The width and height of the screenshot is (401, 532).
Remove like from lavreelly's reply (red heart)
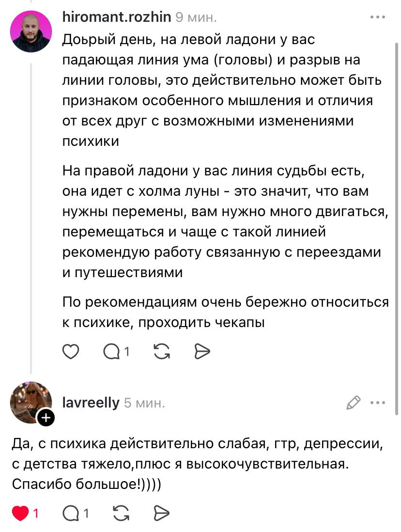coord(20,513)
